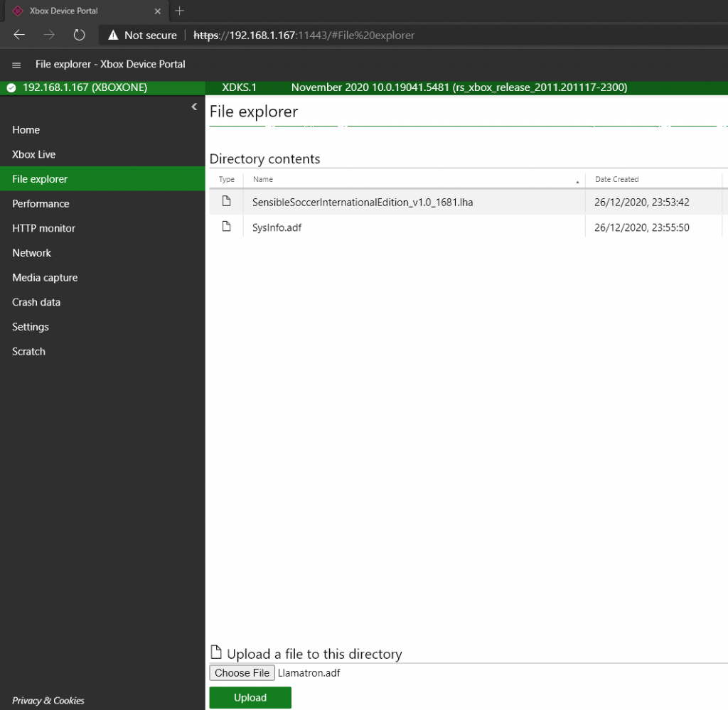The height and width of the screenshot is (710, 728).
Task: Collapse the sidebar with the chevron arrow
Action: pyautogui.click(x=194, y=107)
